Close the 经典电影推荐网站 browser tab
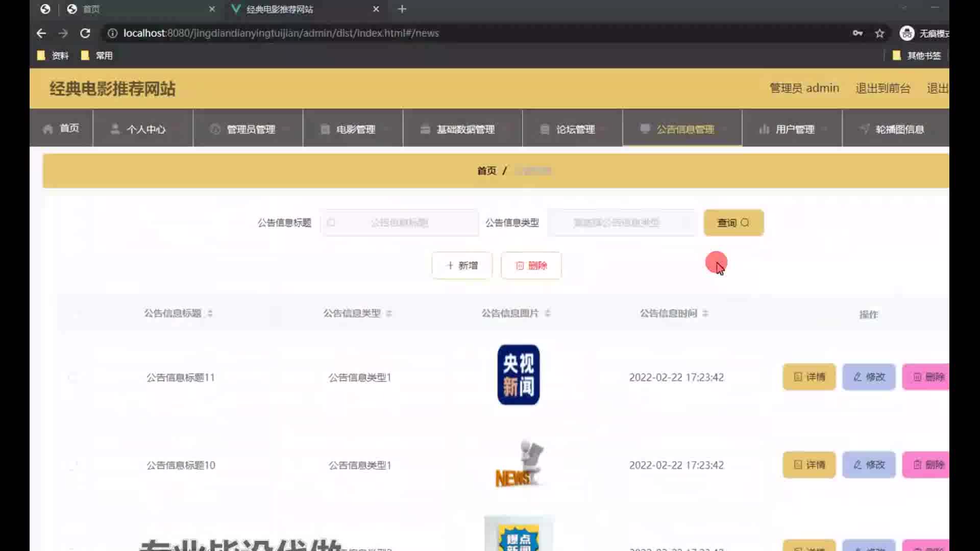Screen dimensions: 980x551 pyautogui.click(x=376, y=9)
